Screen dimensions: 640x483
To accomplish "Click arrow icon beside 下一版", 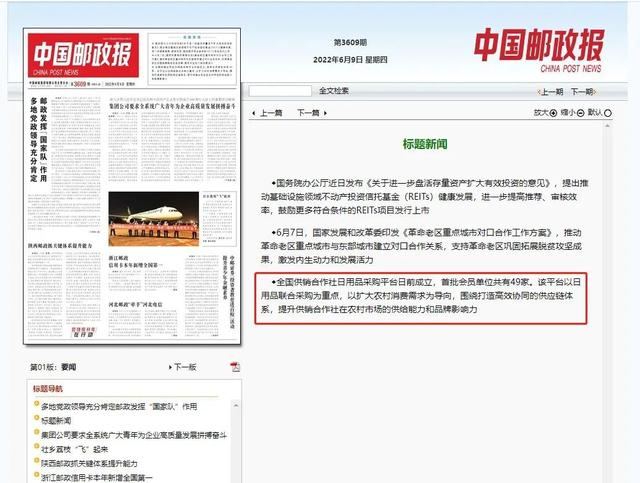I will [170, 367].
